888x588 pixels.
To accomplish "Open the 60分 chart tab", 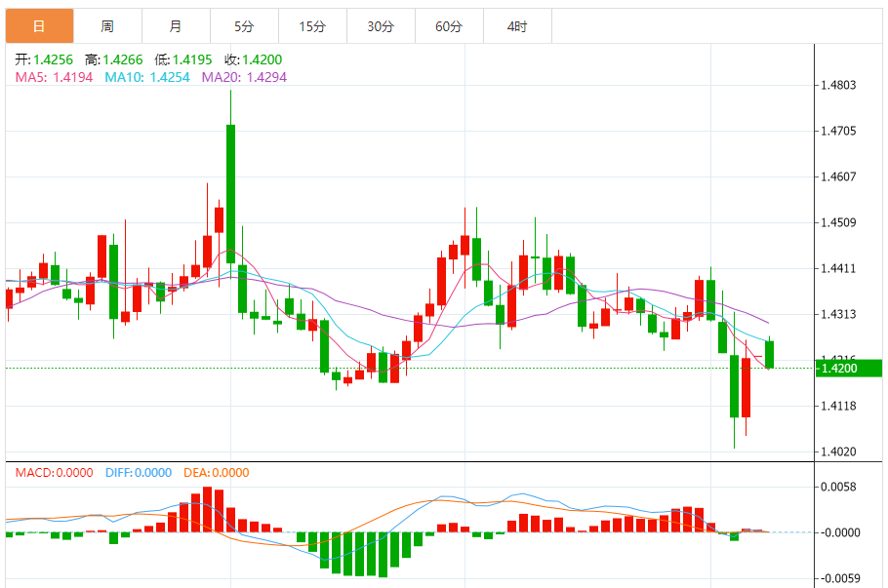I will [449, 26].
